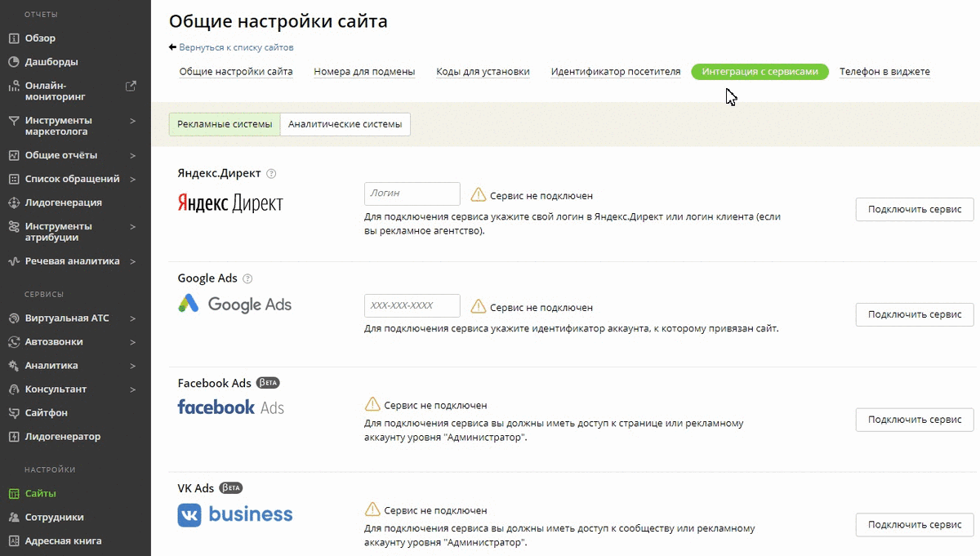Open the Коды для установки tab
The height and width of the screenshot is (556, 980).
click(483, 72)
